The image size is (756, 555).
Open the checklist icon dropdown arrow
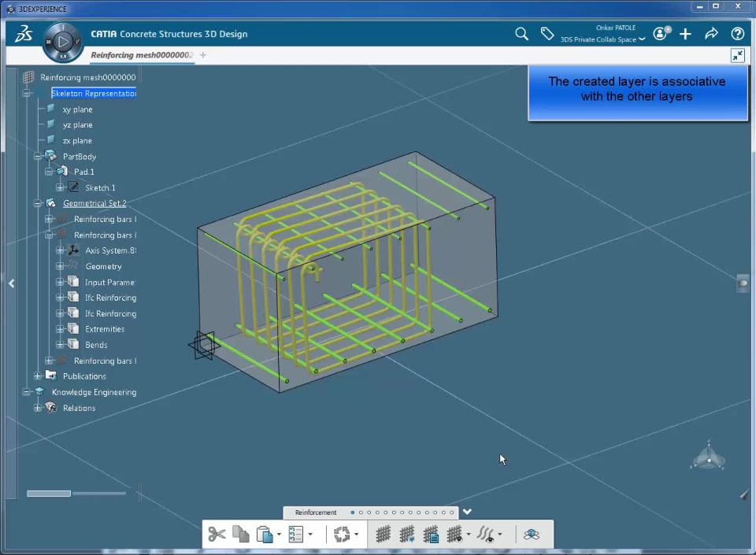pyautogui.click(x=310, y=535)
